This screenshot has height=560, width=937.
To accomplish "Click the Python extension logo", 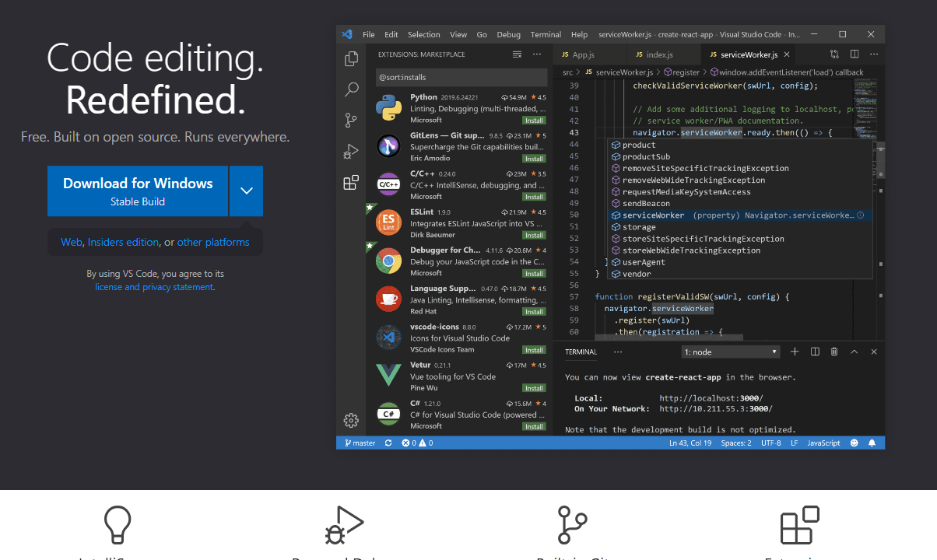I will pos(388,108).
